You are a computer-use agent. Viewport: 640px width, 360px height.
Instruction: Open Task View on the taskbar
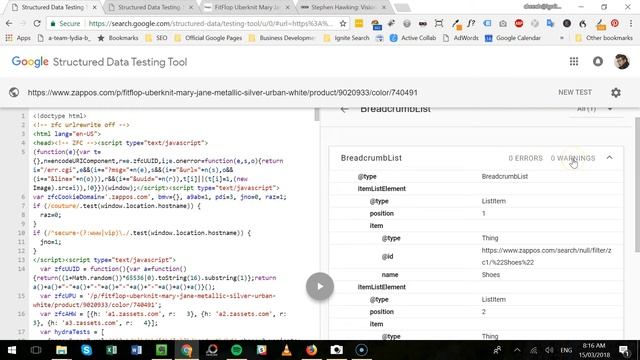pyautogui.click(x=36, y=350)
